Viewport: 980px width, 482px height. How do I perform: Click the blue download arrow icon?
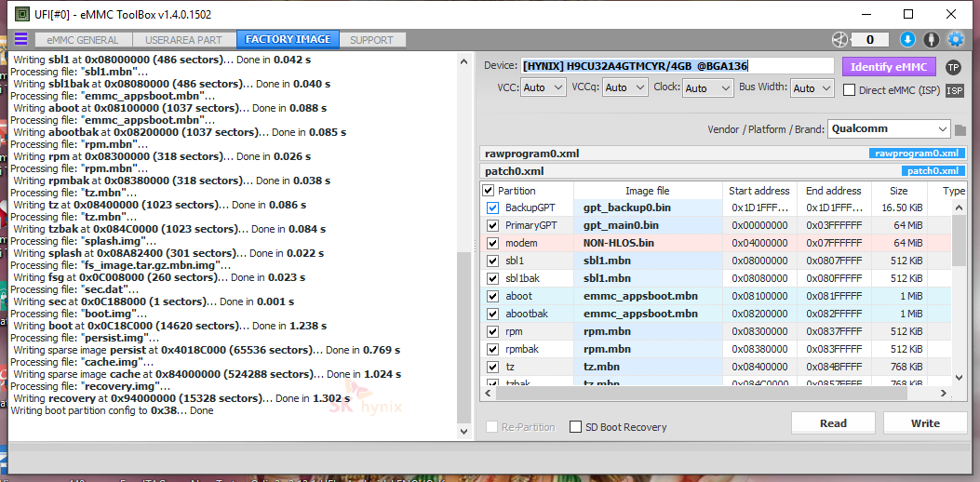pyautogui.click(x=907, y=39)
